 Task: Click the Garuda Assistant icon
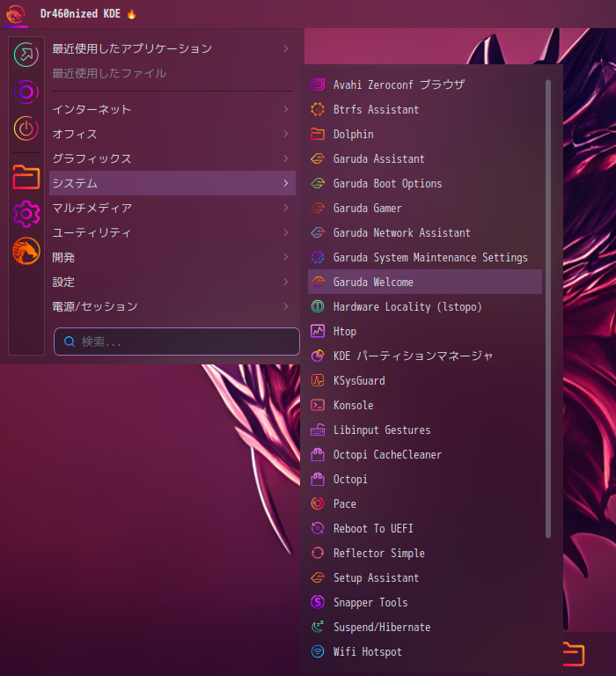click(318, 158)
